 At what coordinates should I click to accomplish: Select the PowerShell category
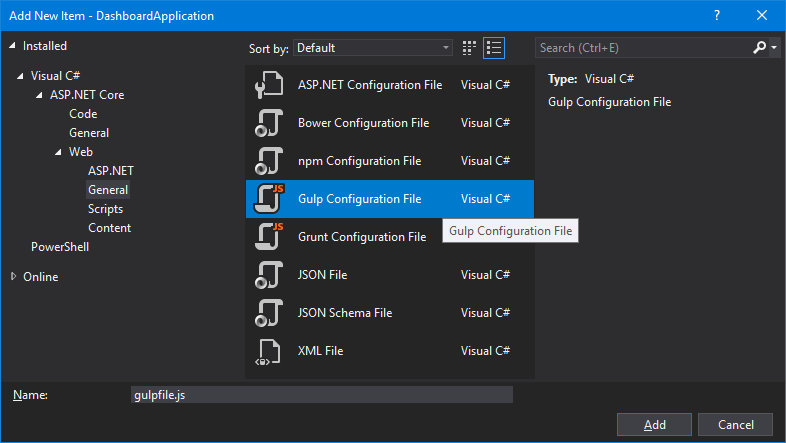point(60,247)
